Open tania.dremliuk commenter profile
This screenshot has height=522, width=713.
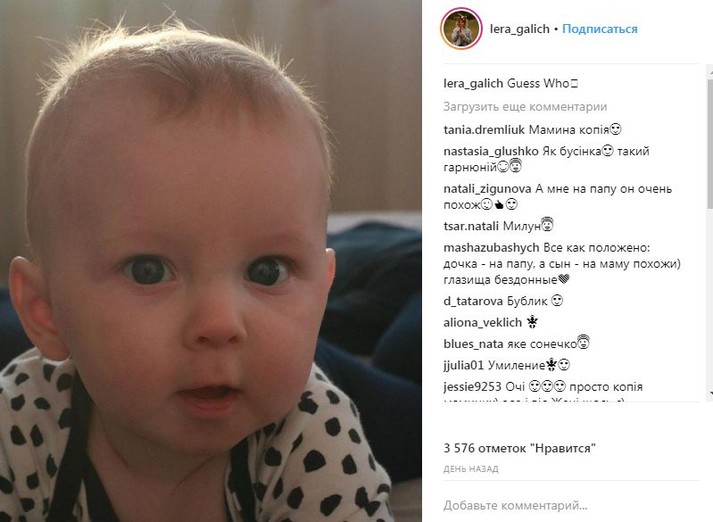[x=484, y=130]
